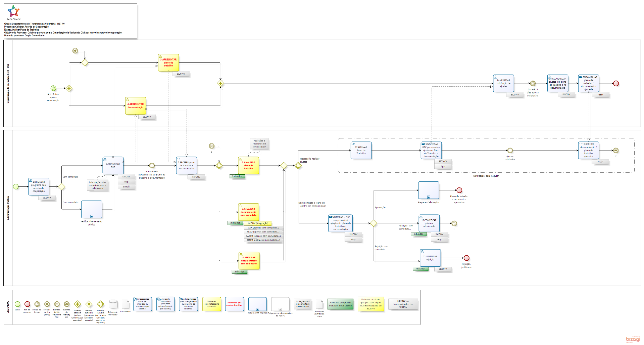Click the Rejeição justificada end event
The image size is (644, 345).
click(466, 258)
